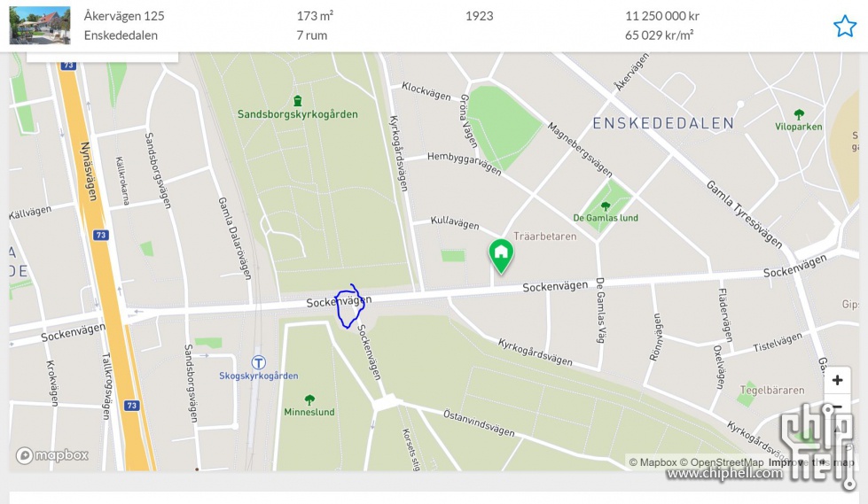868x504 pixels.
Task: Open the Mapbox logo link
Action: pyautogui.click(x=52, y=455)
